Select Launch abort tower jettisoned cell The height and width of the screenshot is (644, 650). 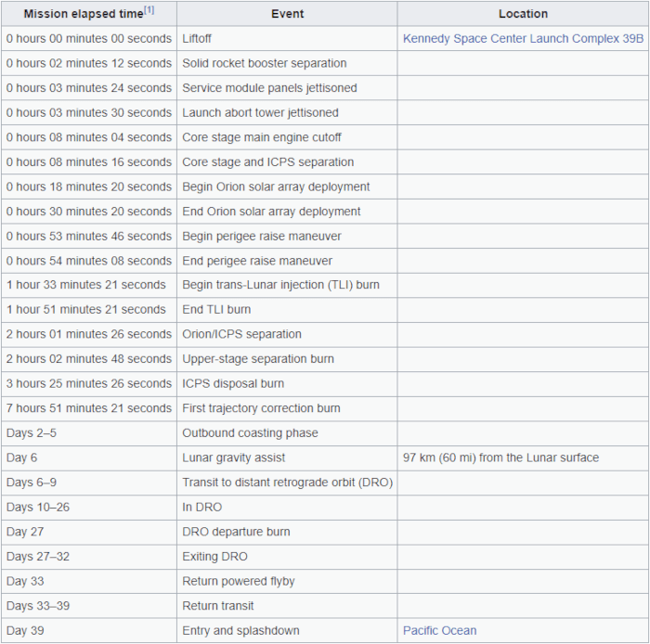[260, 112]
